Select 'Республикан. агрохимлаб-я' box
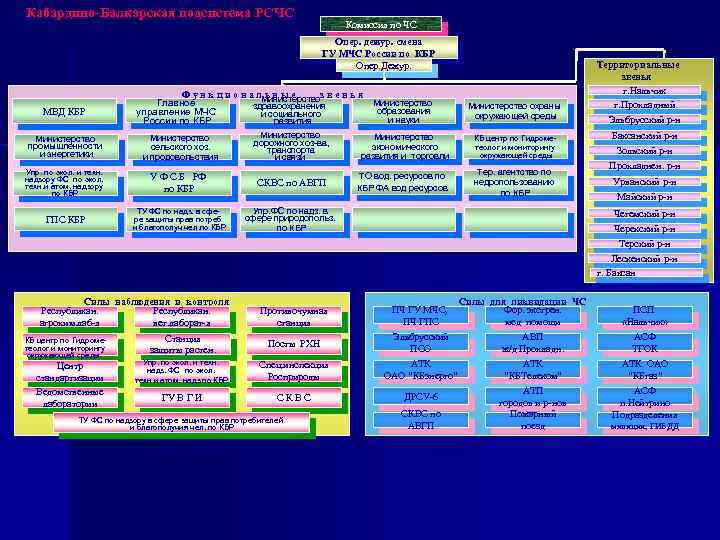The width and height of the screenshot is (720, 540). 69,317
